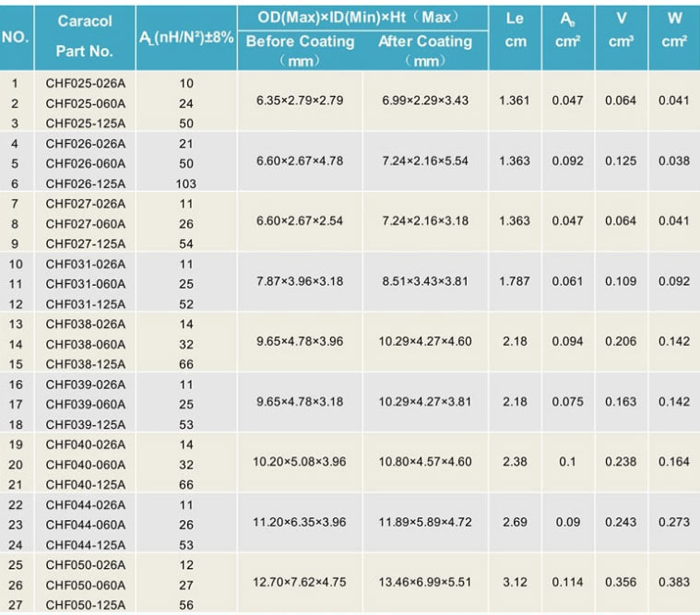The height and width of the screenshot is (615, 700).
Task: Select part number CHF038-125A
Action: click(85, 364)
